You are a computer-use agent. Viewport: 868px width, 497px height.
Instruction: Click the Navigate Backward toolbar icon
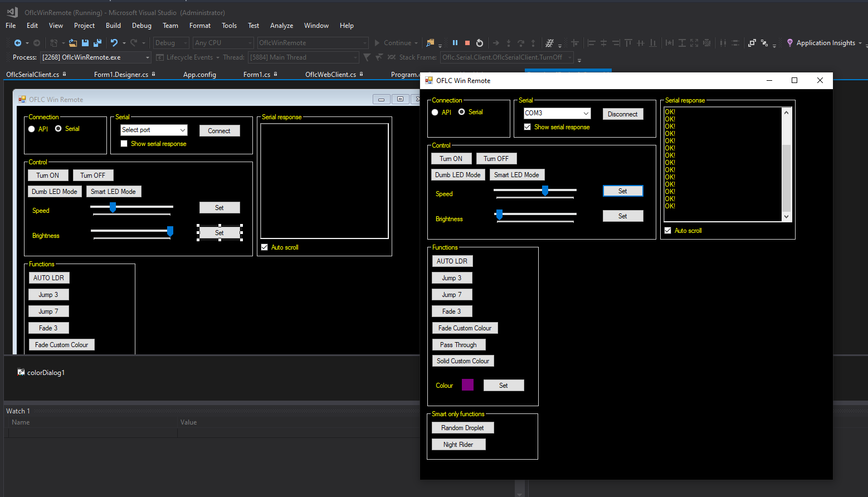[x=18, y=43]
